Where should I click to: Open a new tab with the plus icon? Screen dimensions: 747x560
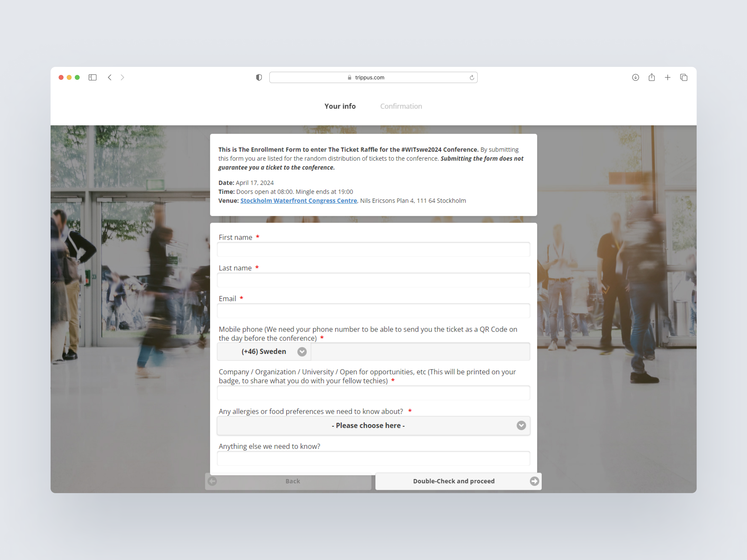[x=668, y=77]
